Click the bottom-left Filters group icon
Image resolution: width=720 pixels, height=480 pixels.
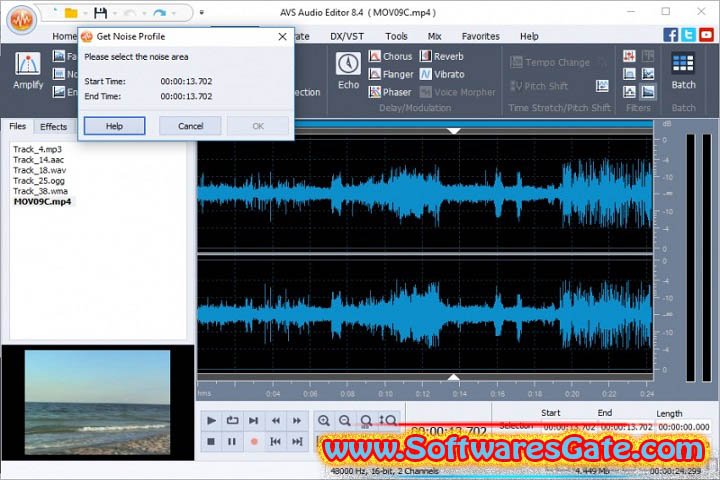(x=629, y=92)
